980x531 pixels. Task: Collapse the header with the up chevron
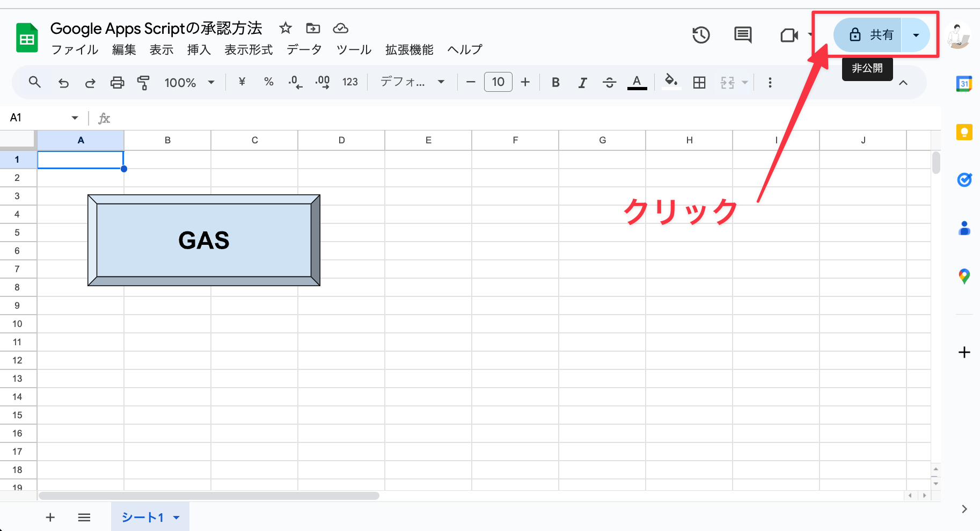tap(903, 83)
